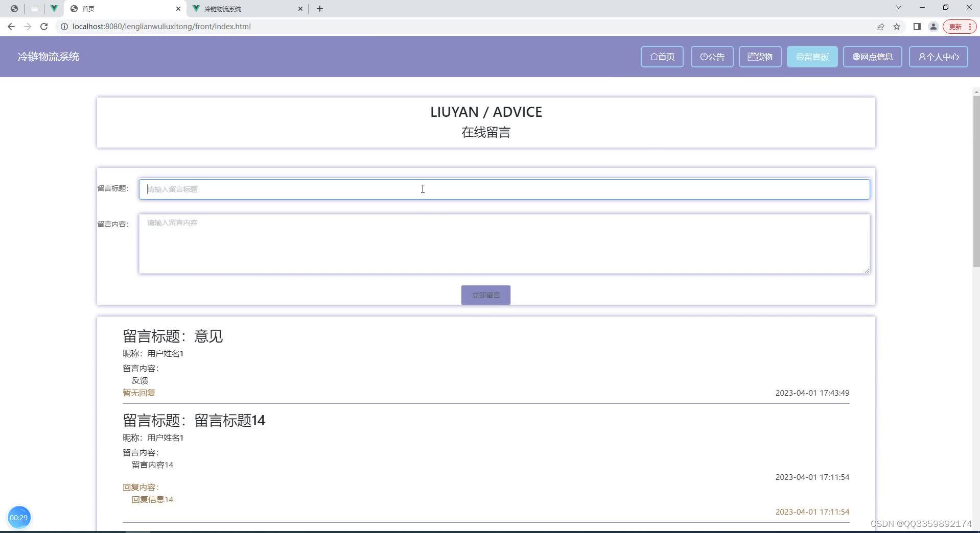The image size is (980, 533).
Task: Click the LIUYAN / ADVICE heading
Action: 486,112
